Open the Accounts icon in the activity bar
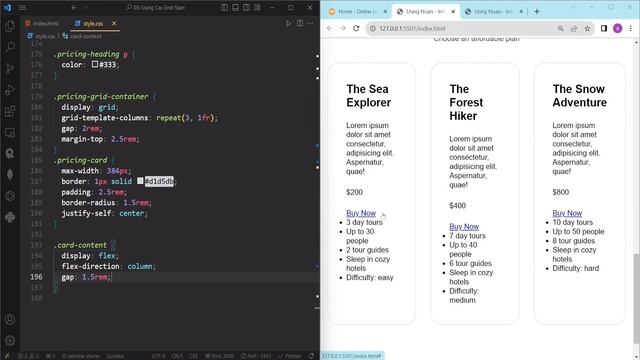The height and width of the screenshot is (360, 640). pyautogui.click(x=10, y=319)
